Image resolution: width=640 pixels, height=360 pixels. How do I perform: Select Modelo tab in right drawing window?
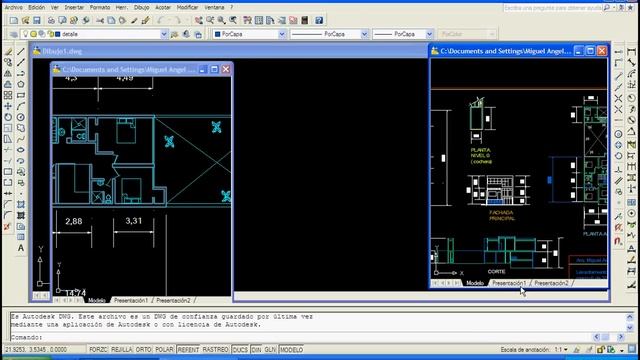point(475,283)
